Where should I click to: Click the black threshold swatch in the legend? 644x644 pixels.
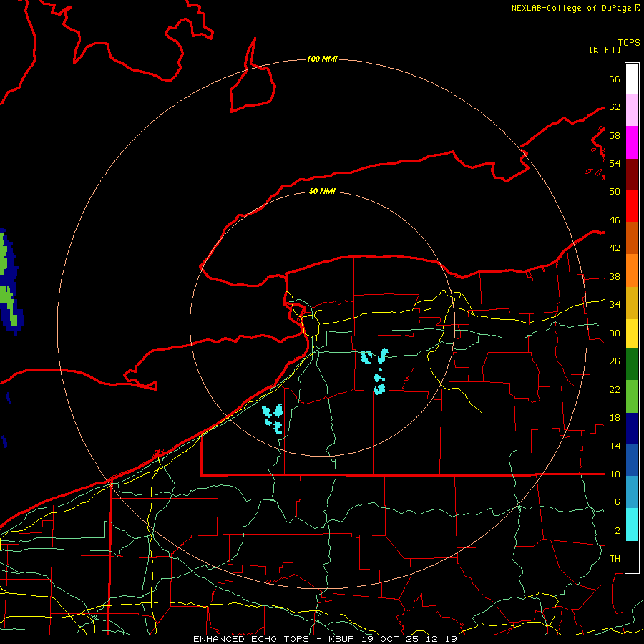click(x=632, y=557)
